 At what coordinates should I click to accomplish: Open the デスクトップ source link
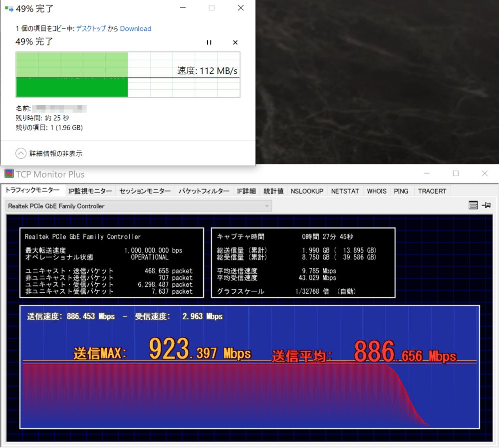click(x=91, y=28)
